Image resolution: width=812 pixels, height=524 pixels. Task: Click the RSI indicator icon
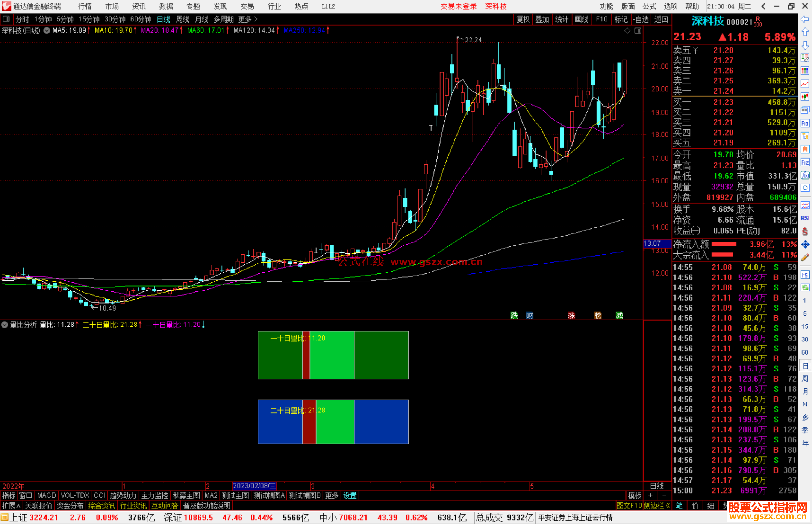(805, 218)
